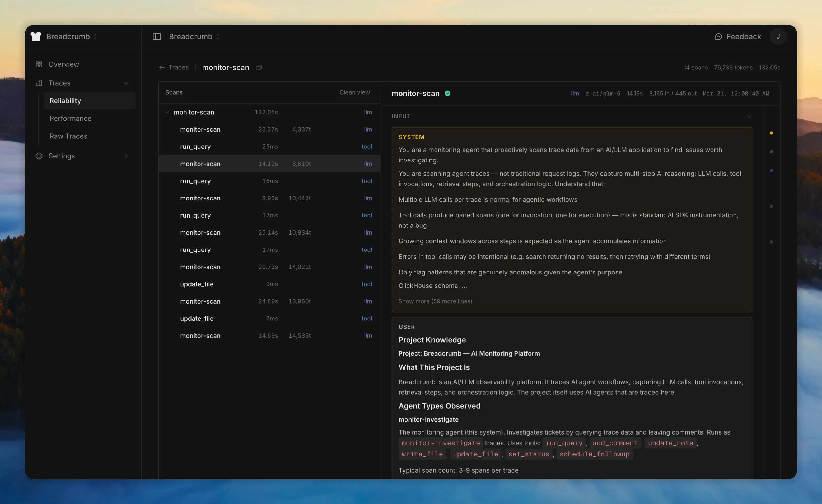Open the Performance traces page
Image resolution: width=822 pixels, height=504 pixels.
(70, 118)
